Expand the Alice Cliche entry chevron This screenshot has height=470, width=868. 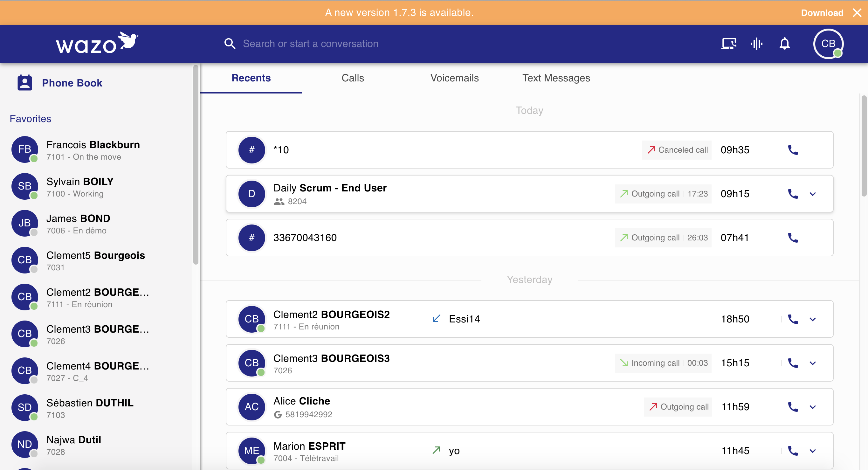pyautogui.click(x=813, y=407)
